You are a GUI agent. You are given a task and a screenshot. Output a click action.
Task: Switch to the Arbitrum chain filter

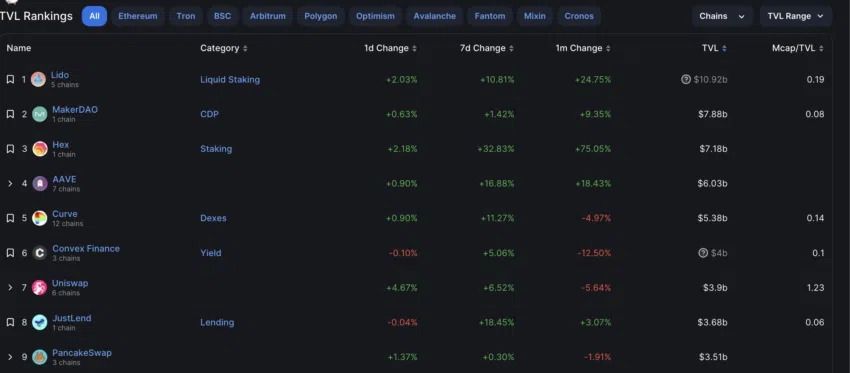tap(268, 16)
